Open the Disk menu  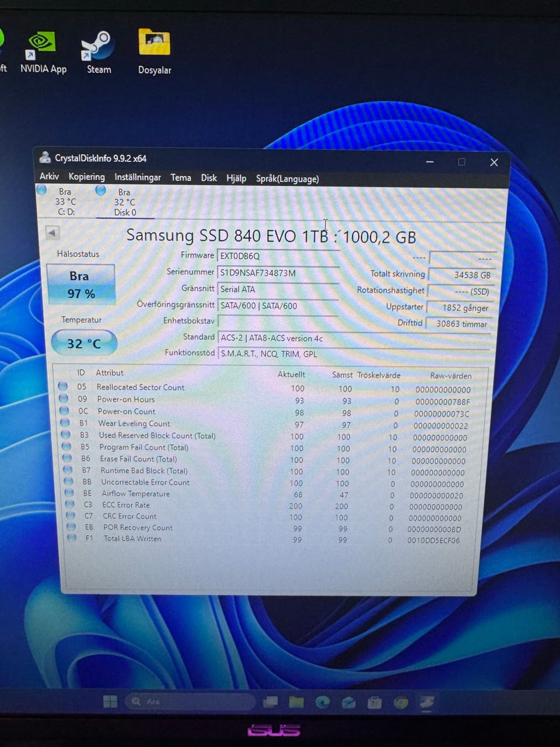[209, 178]
